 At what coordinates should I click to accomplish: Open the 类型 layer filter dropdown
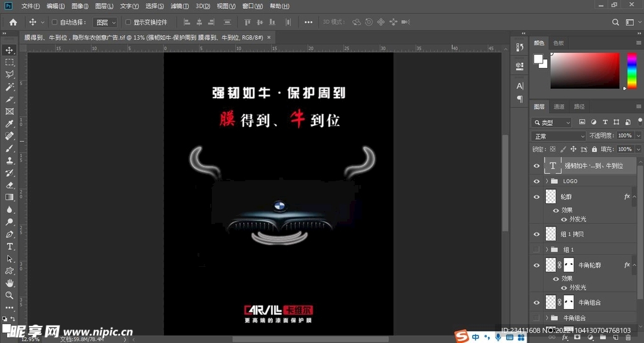click(x=552, y=123)
